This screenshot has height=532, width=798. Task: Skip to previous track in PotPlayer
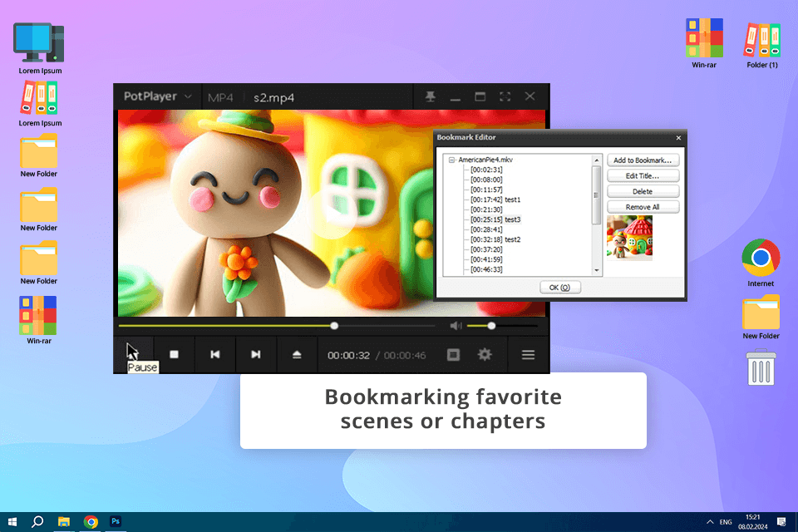215,354
